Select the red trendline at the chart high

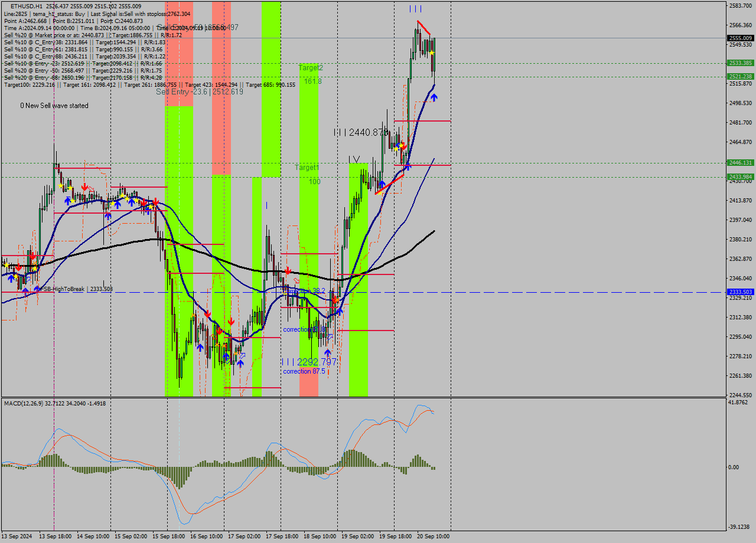(423, 27)
